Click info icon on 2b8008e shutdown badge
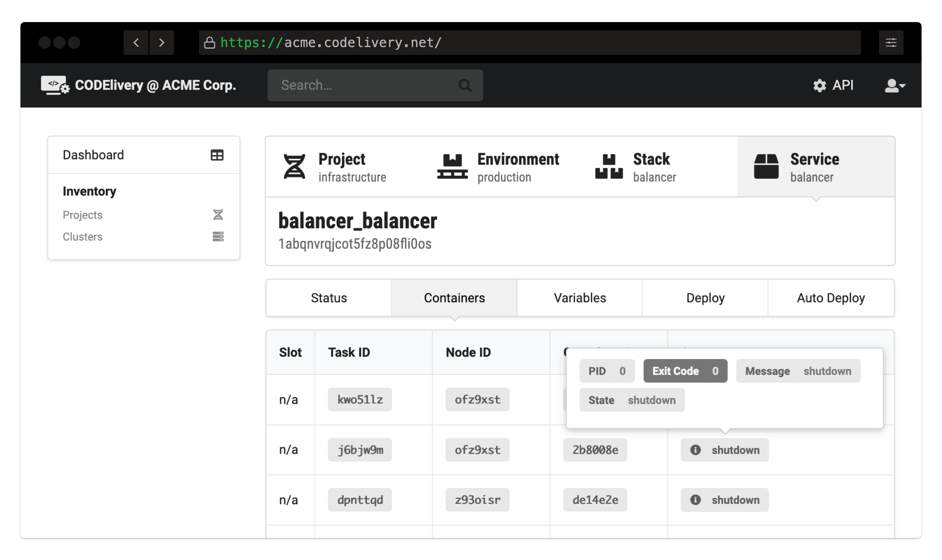 tap(695, 450)
